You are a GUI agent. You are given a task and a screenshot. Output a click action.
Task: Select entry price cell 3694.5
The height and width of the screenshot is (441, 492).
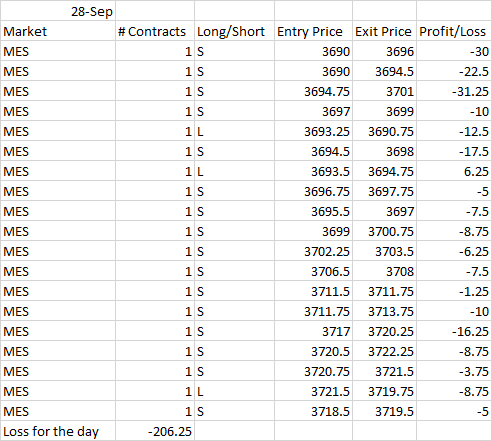pos(313,151)
